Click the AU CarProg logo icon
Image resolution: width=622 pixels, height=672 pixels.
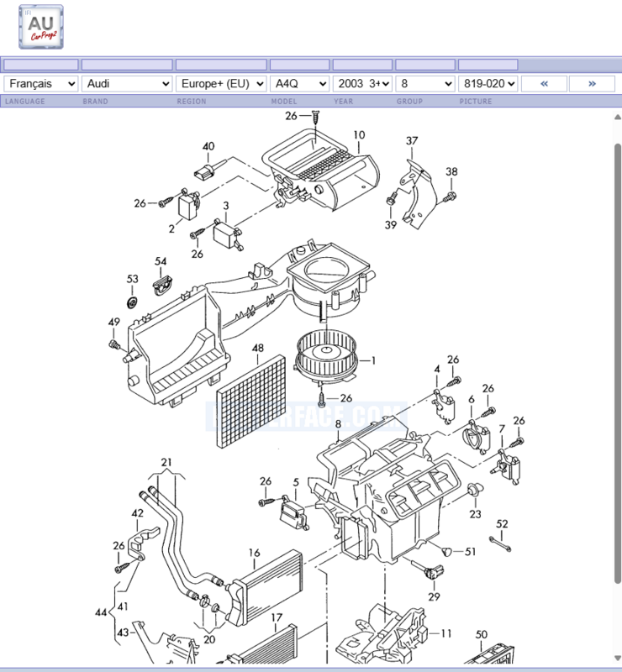coord(40,26)
